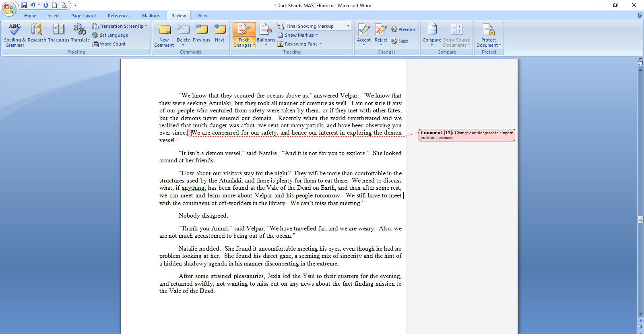Viewport: 644px width, 334px height.
Task: Open the Thesaurus tool
Action: click(58, 35)
